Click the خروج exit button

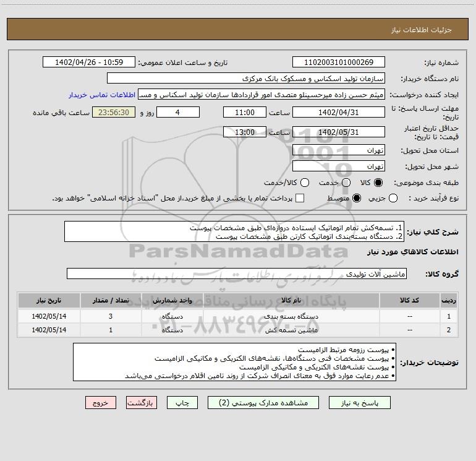pyautogui.click(x=101, y=403)
